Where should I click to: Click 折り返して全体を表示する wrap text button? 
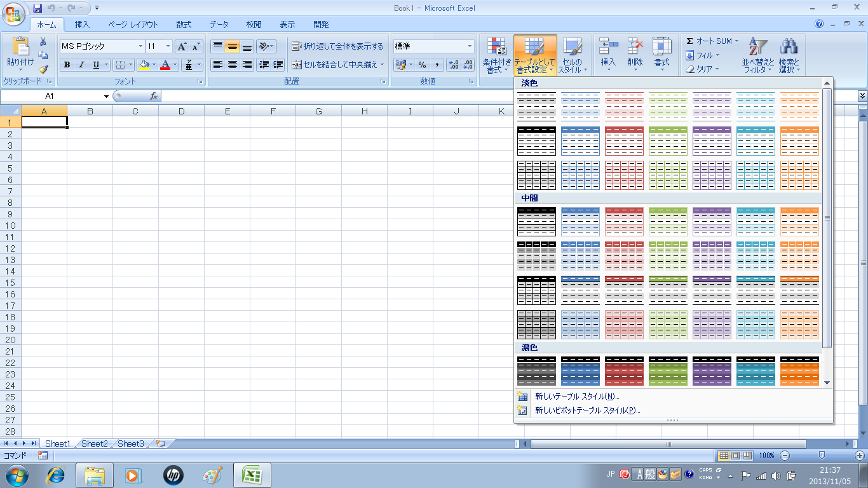[x=337, y=46]
